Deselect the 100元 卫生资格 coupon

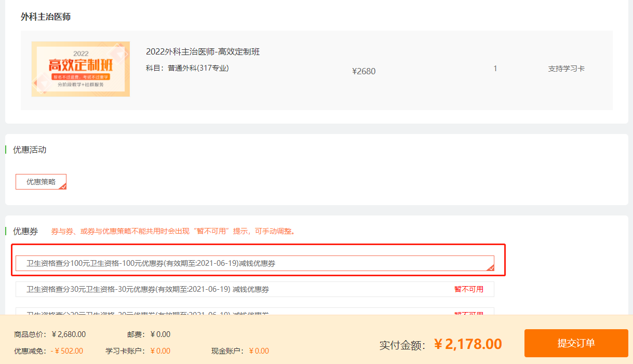254,263
